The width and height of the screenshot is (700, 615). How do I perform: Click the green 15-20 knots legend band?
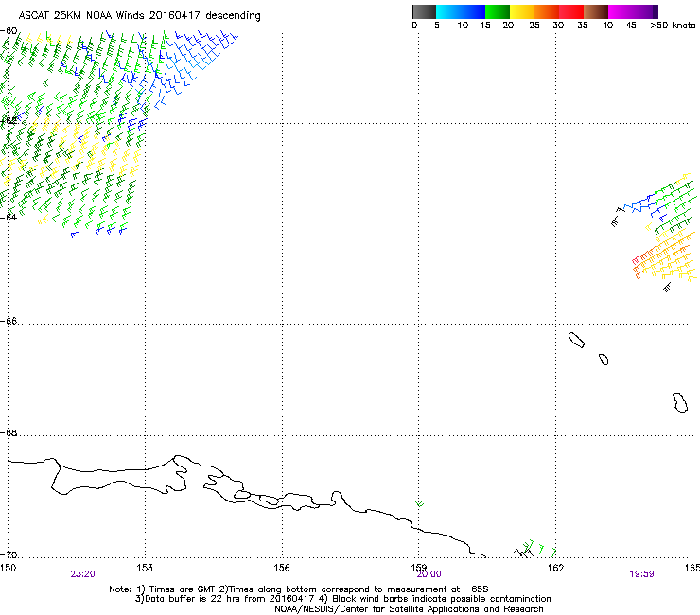[x=498, y=11]
